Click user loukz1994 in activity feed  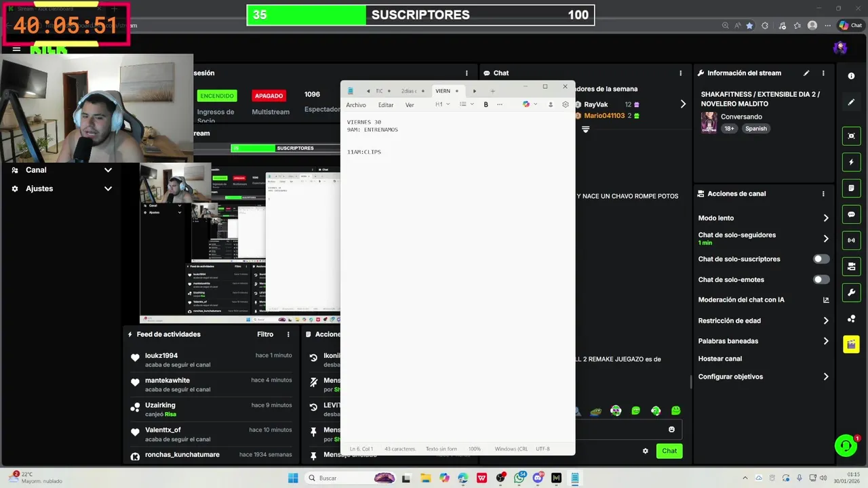tap(161, 355)
